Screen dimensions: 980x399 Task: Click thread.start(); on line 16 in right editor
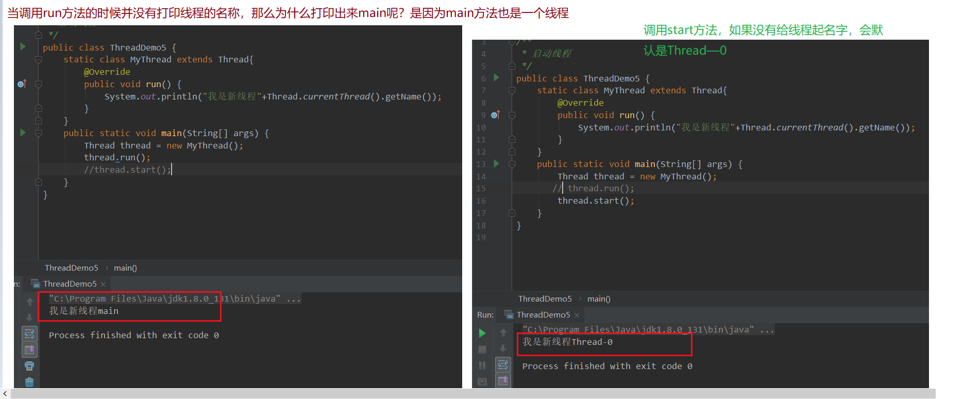coord(596,201)
